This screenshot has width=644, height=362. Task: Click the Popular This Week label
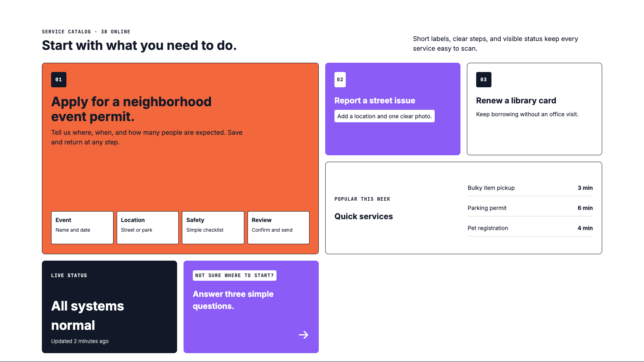[x=362, y=199]
